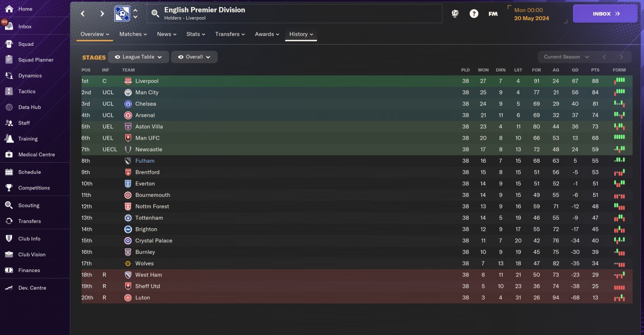The height and width of the screenshot is (335, 644).
Task: Open the Tactics sidebar icon
Action: (x=9, y=91)
